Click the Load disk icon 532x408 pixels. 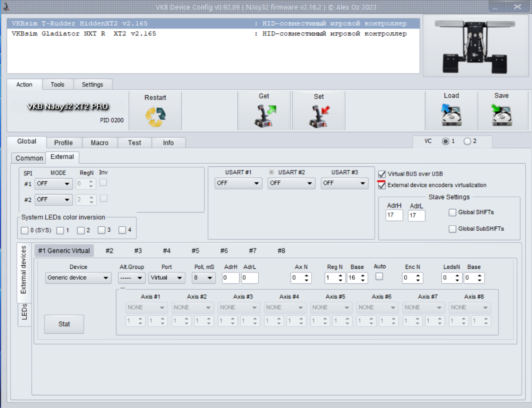coord(451,115)
